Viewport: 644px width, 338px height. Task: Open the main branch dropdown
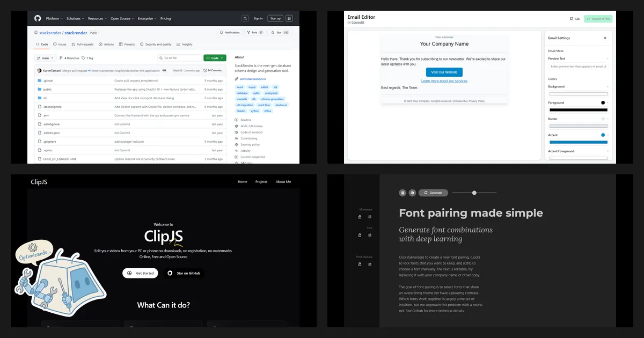click(45, 58)
